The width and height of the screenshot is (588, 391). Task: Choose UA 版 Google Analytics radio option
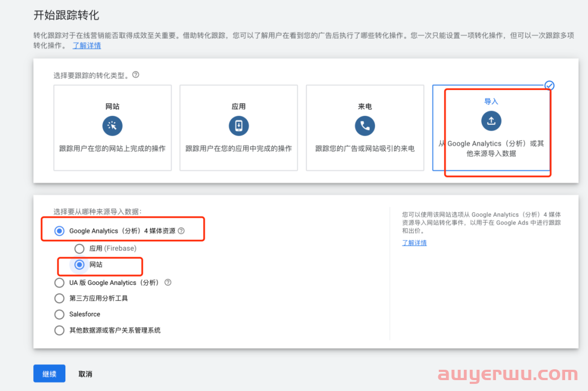click(59, 283)
